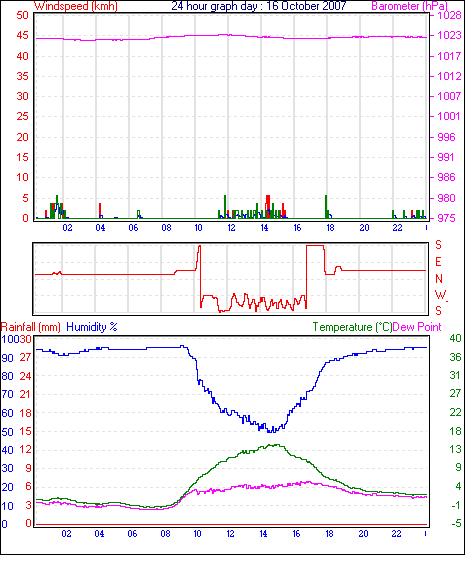Click hour 22 on the windspeed graph axis
Viewport: 466px width, 563px height.
397,228
